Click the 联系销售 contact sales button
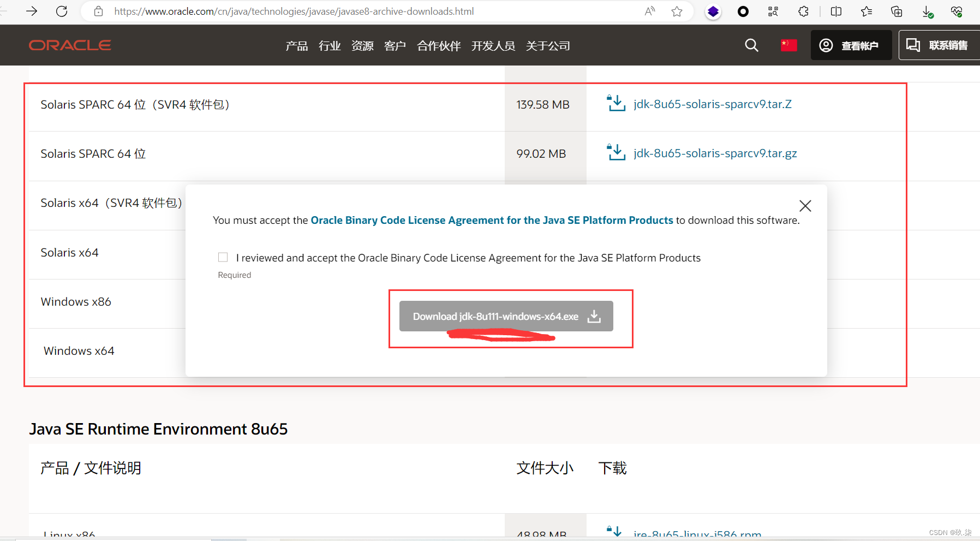Screen dimensions: 980x541 tap(939, 45)
